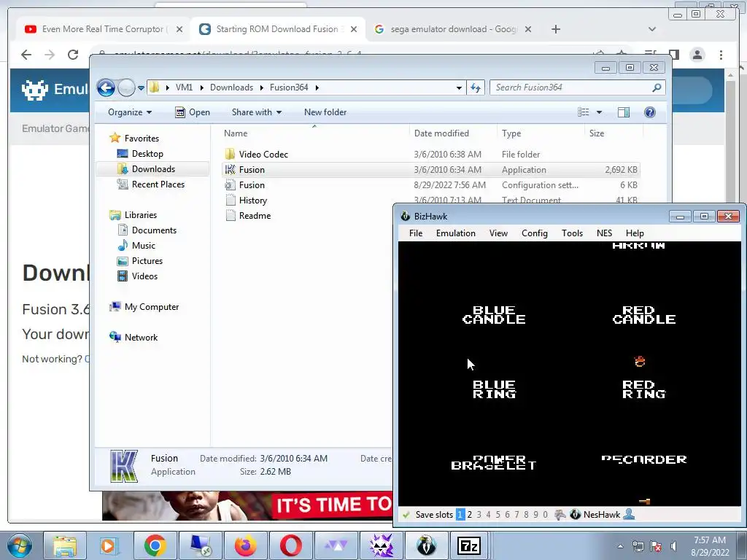This screenshot has width=747, height=560.
Task: Click the Open button in Explorer toolbar
Action: pyautogui.click(x=193, y=112)
